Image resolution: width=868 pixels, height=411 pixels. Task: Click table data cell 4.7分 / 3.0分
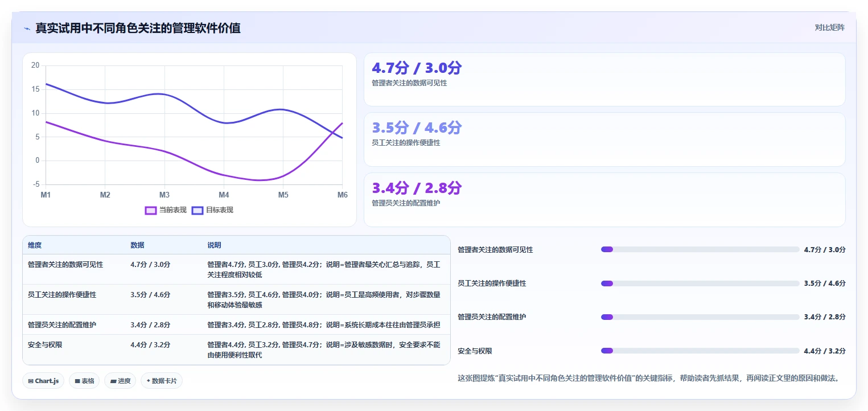(x=150, y=265)
